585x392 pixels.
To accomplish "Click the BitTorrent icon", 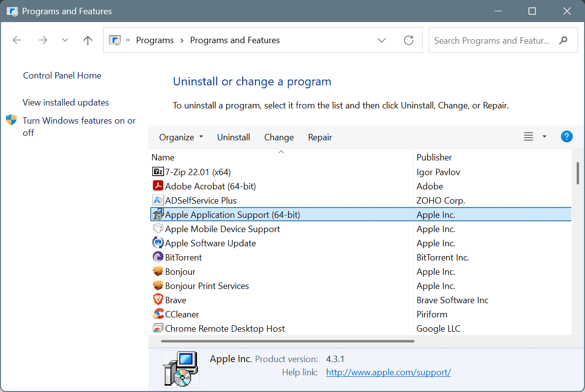I will click(x=158, y=257).
